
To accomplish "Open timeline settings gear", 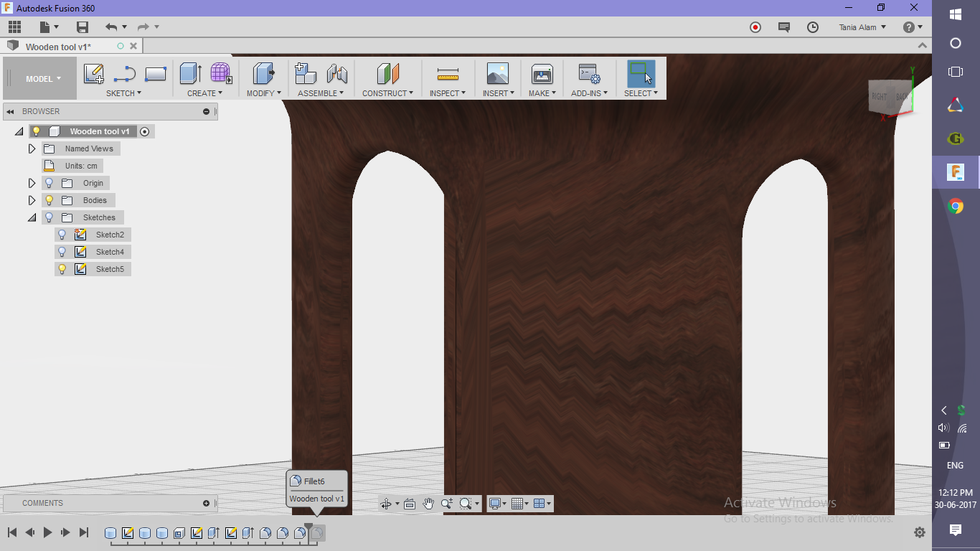I will 920,532.
